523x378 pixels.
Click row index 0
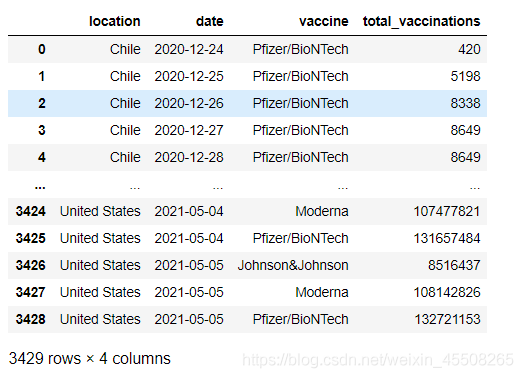pyautogui.click(x=42, y=49)
